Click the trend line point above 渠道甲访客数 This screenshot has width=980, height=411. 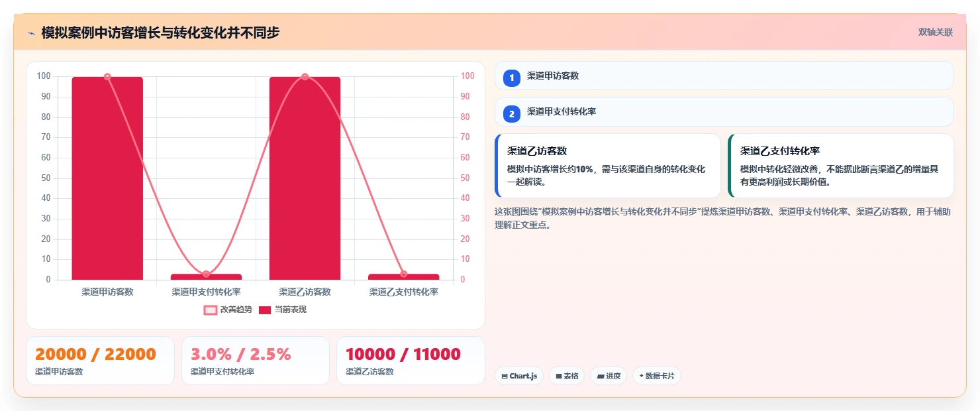click(107, 77)
